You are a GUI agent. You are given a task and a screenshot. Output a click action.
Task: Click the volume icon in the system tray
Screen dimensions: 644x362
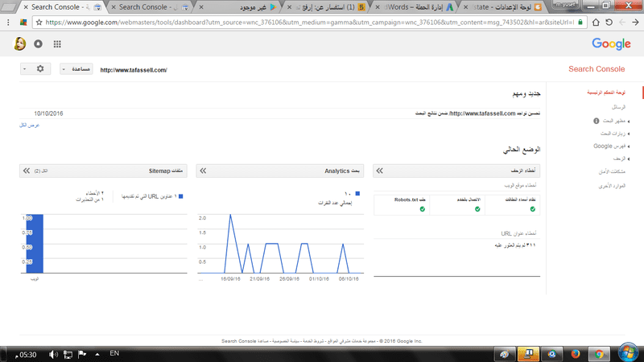pos(53,354)
